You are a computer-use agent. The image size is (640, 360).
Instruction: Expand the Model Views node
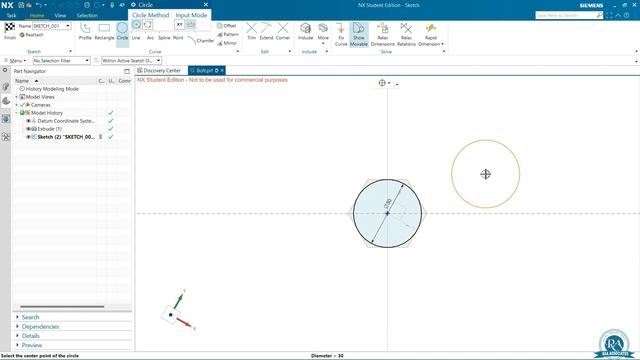click(17, 97)
